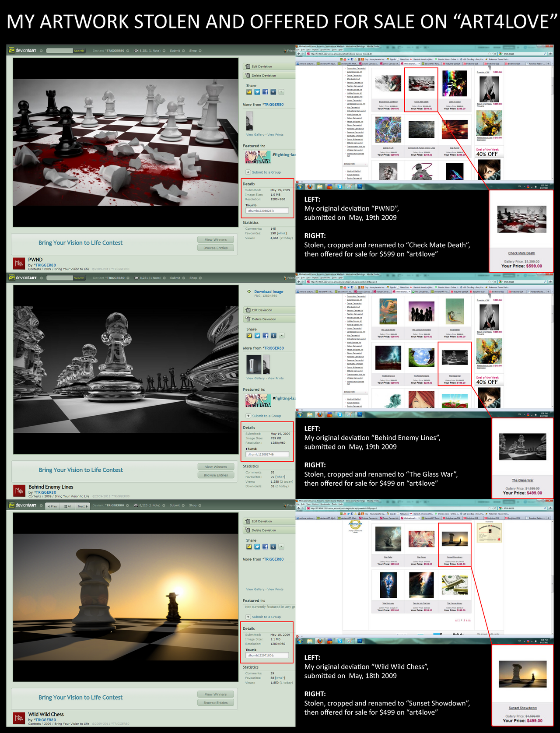
Task: Click Submit to a Group on PWND page
Action: click(263, 172)
